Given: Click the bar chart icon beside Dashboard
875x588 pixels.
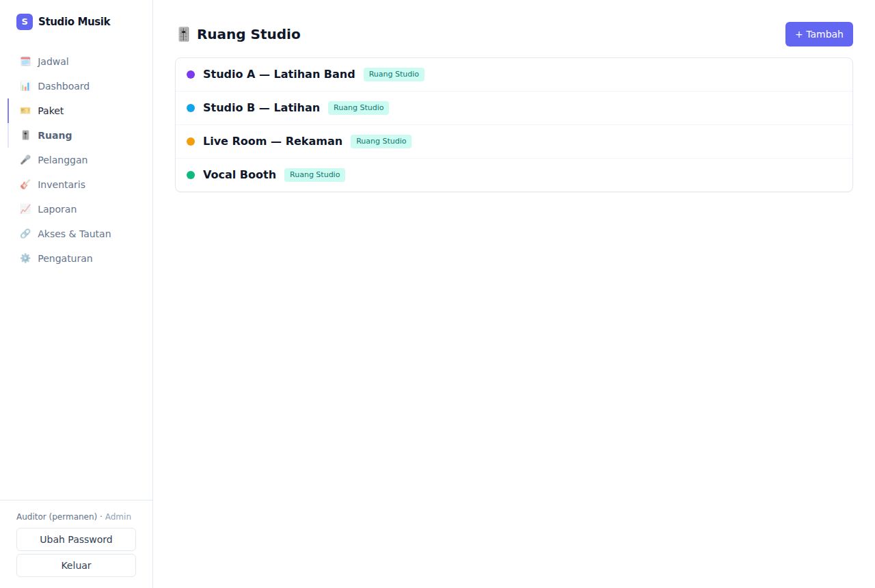Looking at the screenshot, I should pyautogui.click(x=25, y=86).
